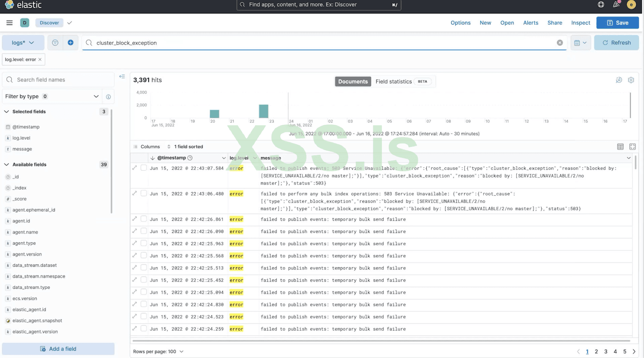Add a filter with the plus icon

[x=71, y=43]
